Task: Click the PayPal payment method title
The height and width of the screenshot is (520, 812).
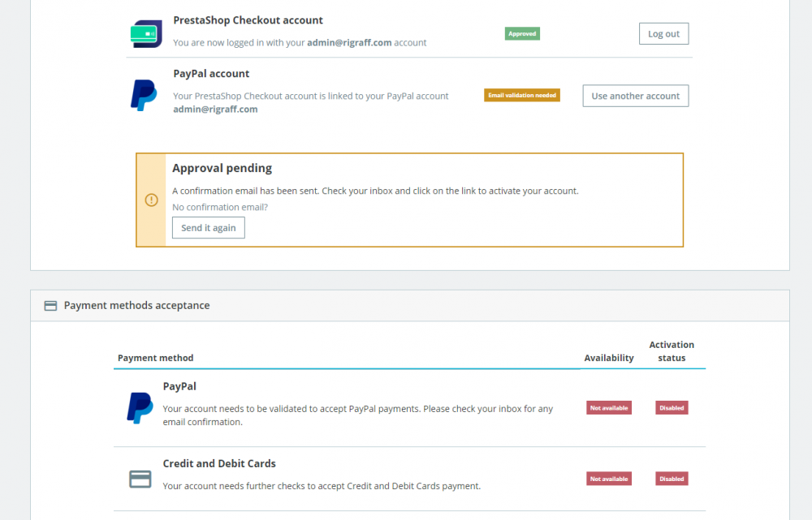Action: [x=179, y=386]
